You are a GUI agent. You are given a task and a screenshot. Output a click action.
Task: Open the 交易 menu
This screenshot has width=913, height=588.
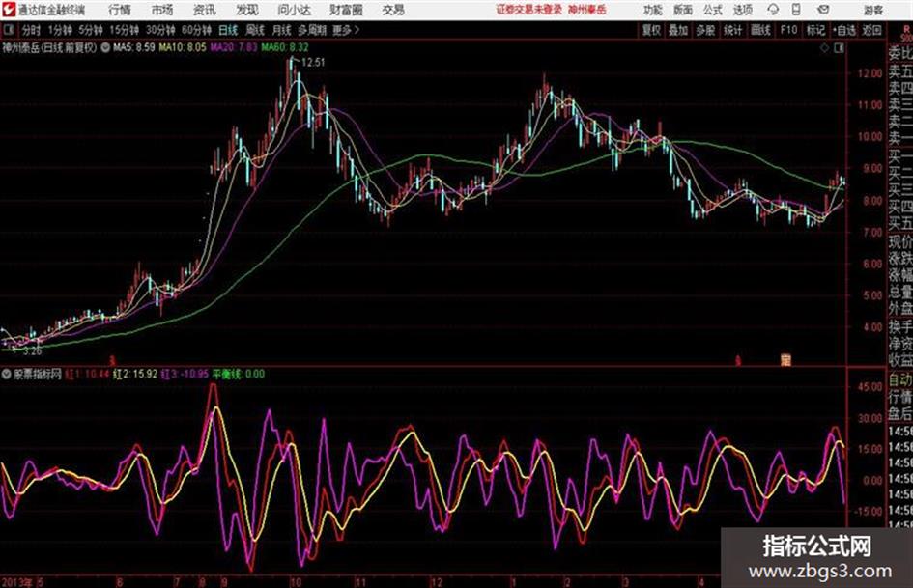(393, 10)
